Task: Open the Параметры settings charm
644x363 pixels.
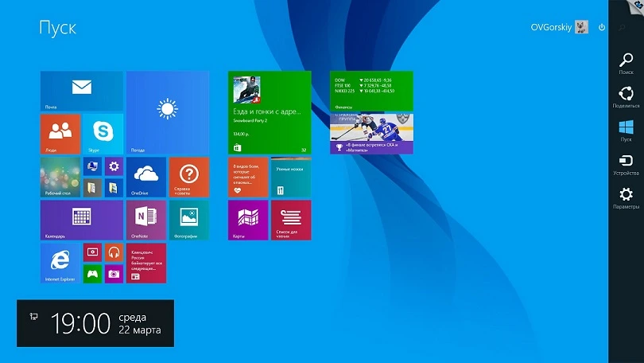Action: [626, 198]
